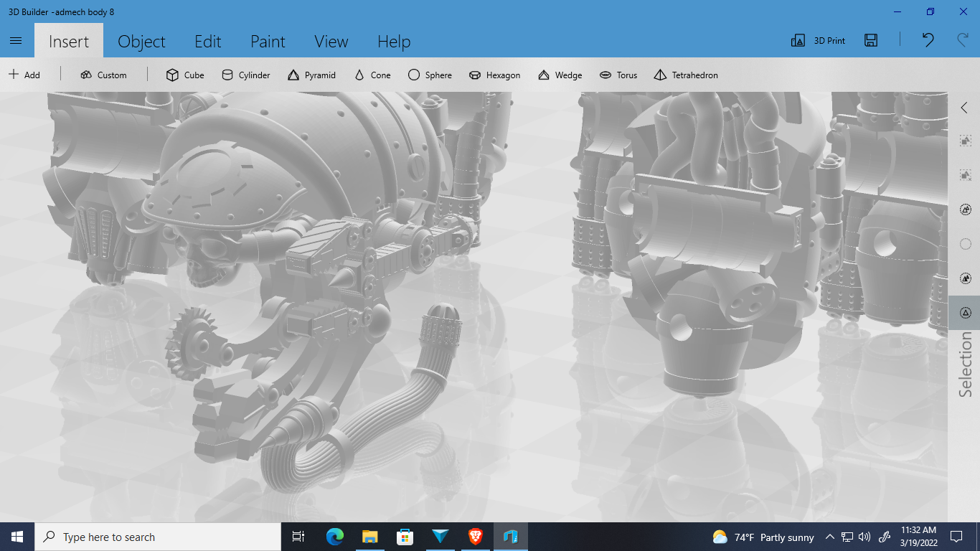The width and height of the screenshot is (980, 551).
Task: Add a Tetrahedron shape
Action: pos(685,75)
